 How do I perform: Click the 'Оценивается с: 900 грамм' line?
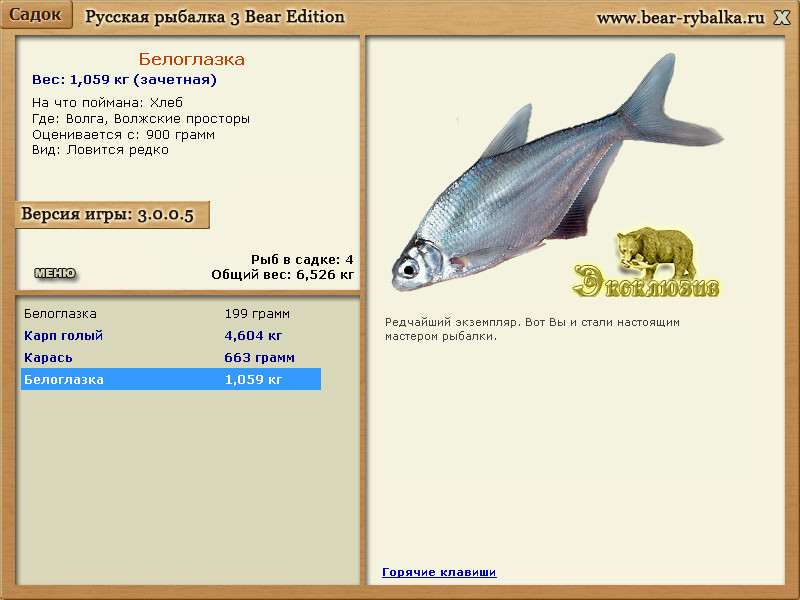point(123,135)
